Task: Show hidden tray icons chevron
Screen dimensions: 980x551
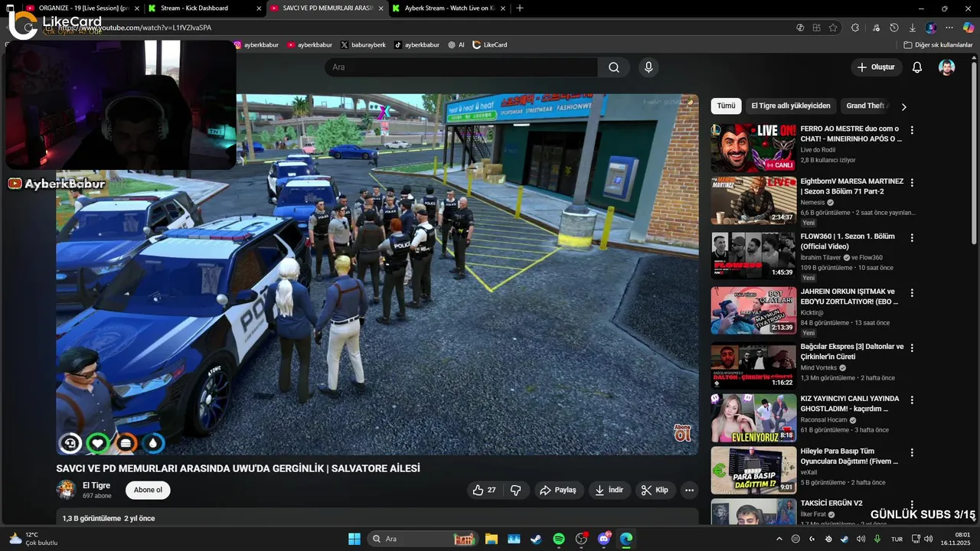Action: coord(779,539)
